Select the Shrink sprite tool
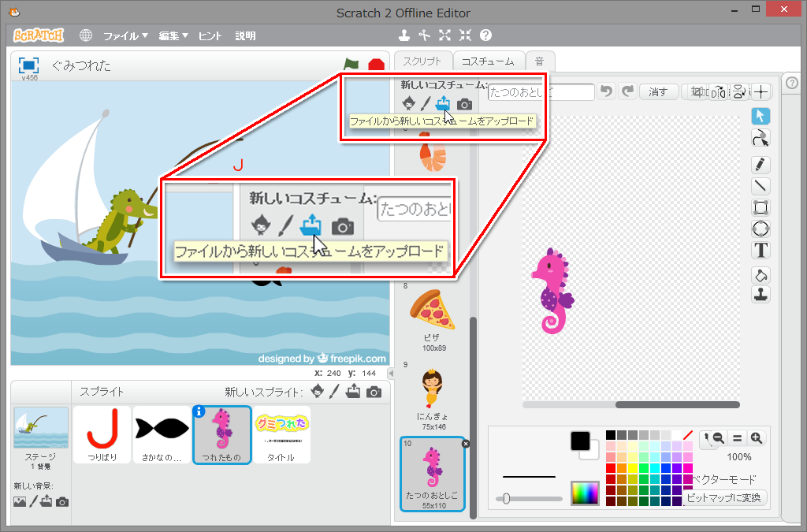The height and width of the screenshot is (532, 807). click(x=465, y=35)
